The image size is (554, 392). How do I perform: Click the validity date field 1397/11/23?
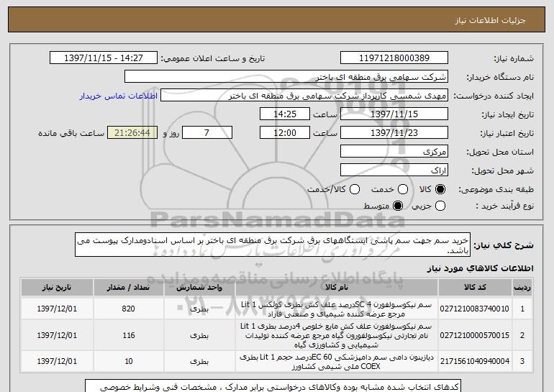pyautogui.click(x=394, y=133)
